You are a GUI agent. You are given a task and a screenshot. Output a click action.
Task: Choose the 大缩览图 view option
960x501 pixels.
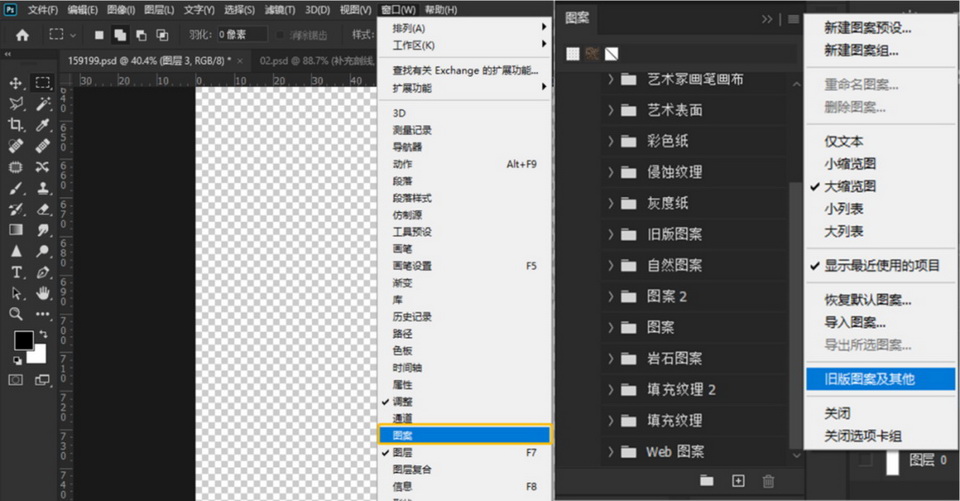[x=850, y=186]
